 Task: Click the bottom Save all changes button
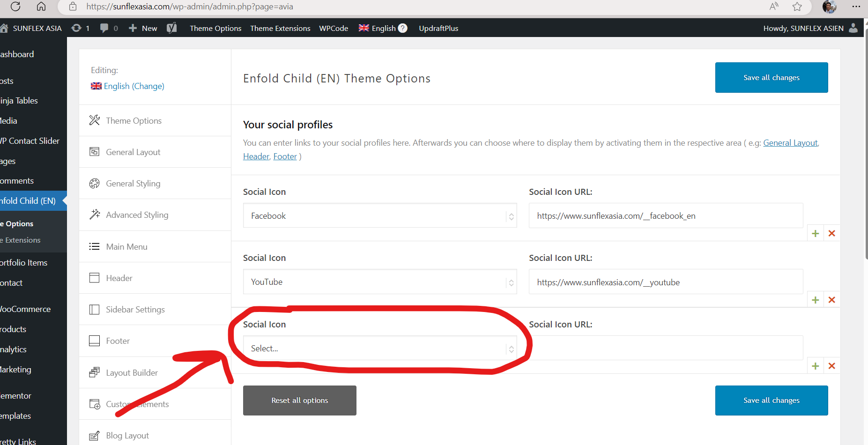pos(772,400)
